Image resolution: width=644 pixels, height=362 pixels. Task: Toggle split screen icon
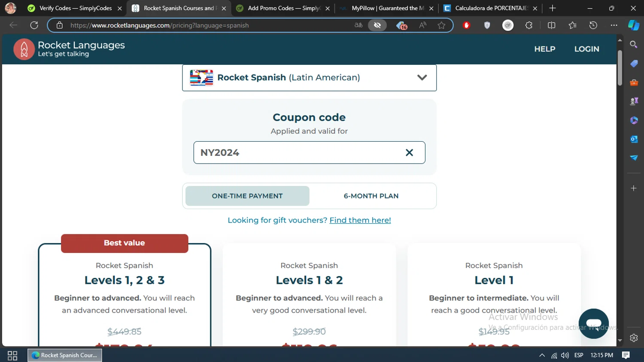552,25
